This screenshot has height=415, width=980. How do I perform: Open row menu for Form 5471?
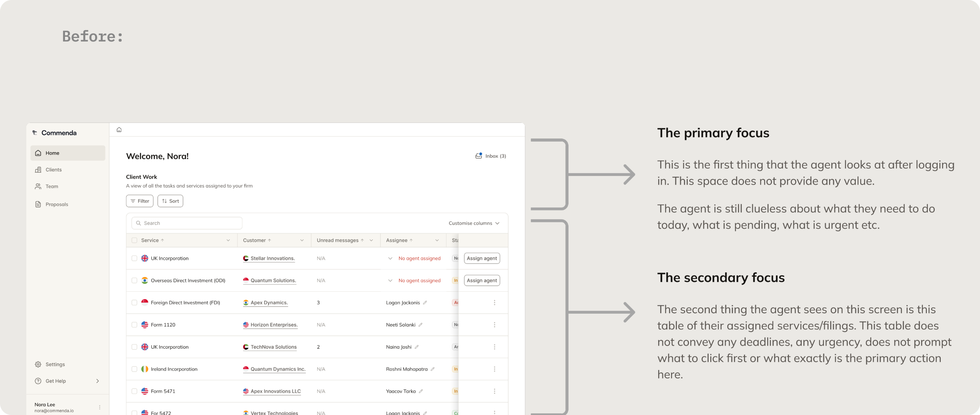click(x=494, y=391)
